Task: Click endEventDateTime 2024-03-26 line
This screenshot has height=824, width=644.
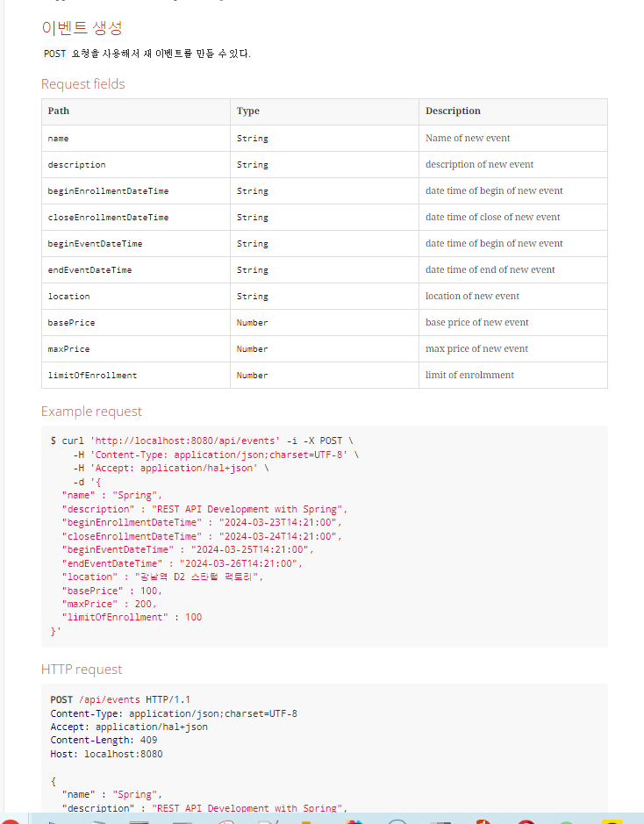Action: point(182,563)
